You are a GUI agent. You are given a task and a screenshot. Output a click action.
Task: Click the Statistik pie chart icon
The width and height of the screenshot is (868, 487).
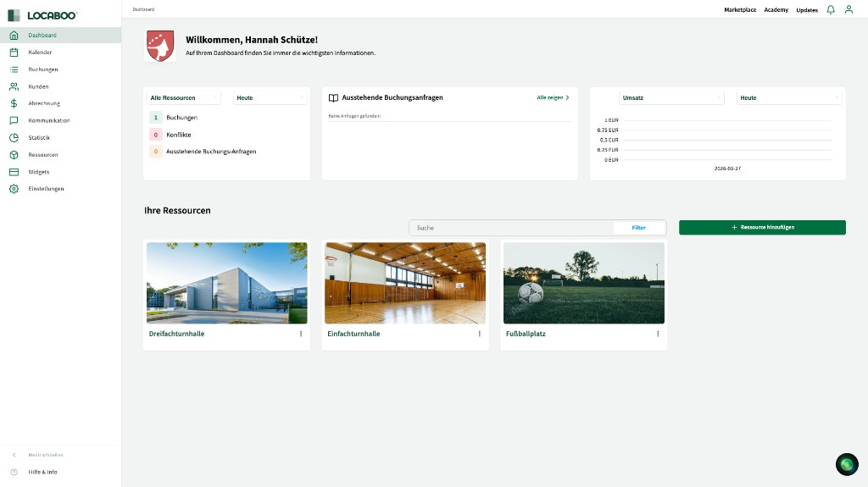[14, 137]
